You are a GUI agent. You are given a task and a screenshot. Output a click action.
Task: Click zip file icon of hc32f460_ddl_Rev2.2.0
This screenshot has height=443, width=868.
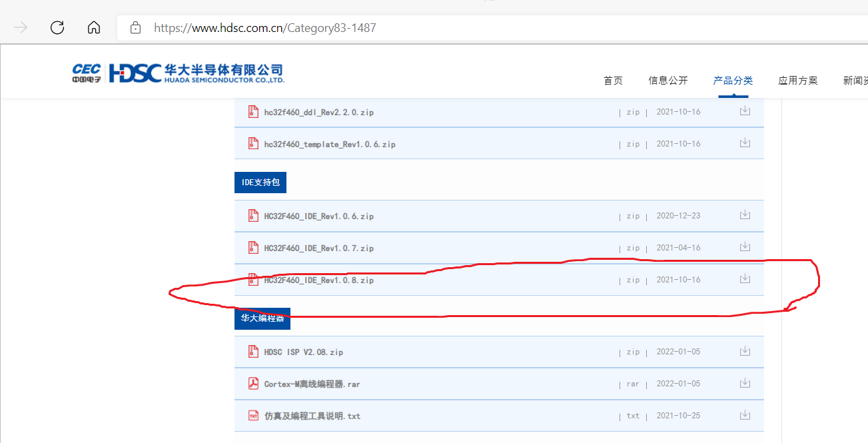pyautogui.click(x=252, y=111)
